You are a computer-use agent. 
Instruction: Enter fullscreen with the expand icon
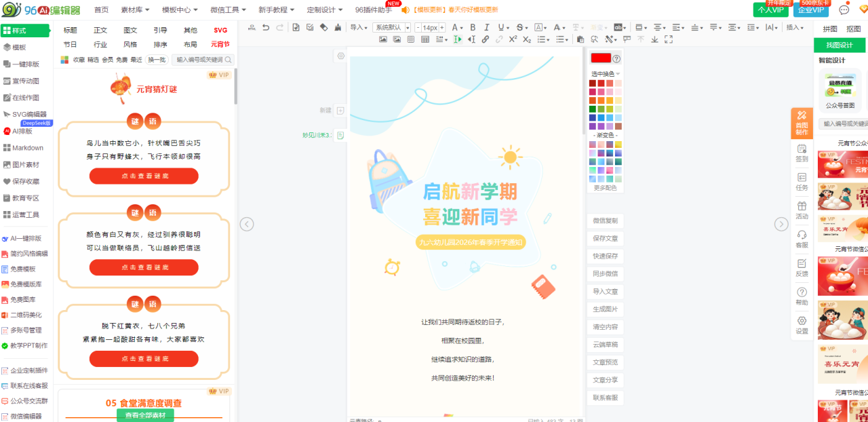[669, 39]
